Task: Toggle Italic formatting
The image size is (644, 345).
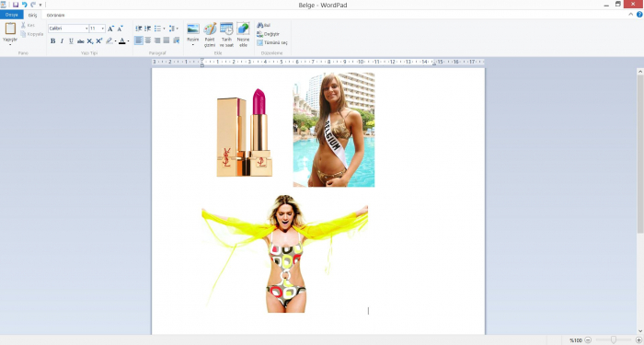Action: coord(62,41)
